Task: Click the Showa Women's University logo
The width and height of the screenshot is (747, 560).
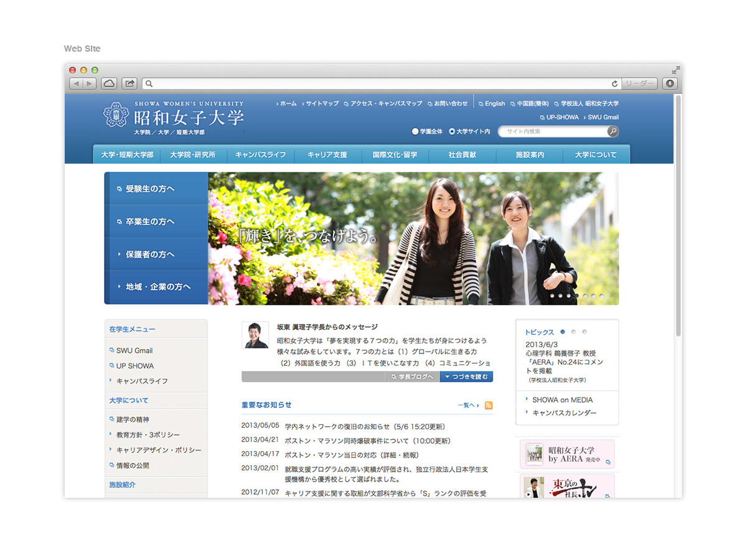Action: [x=174, y=118]
